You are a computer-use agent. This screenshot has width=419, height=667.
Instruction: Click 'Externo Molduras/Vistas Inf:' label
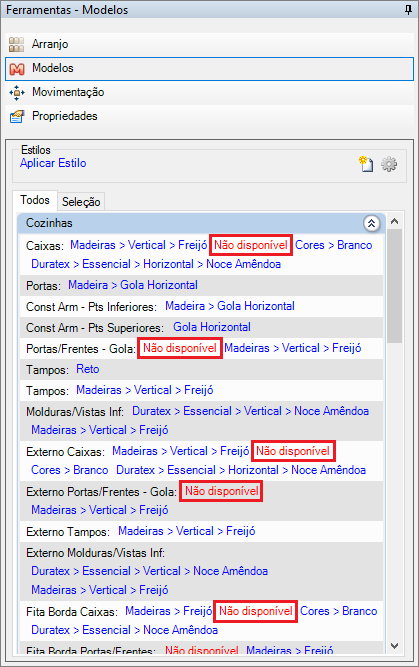coord(95,553)
